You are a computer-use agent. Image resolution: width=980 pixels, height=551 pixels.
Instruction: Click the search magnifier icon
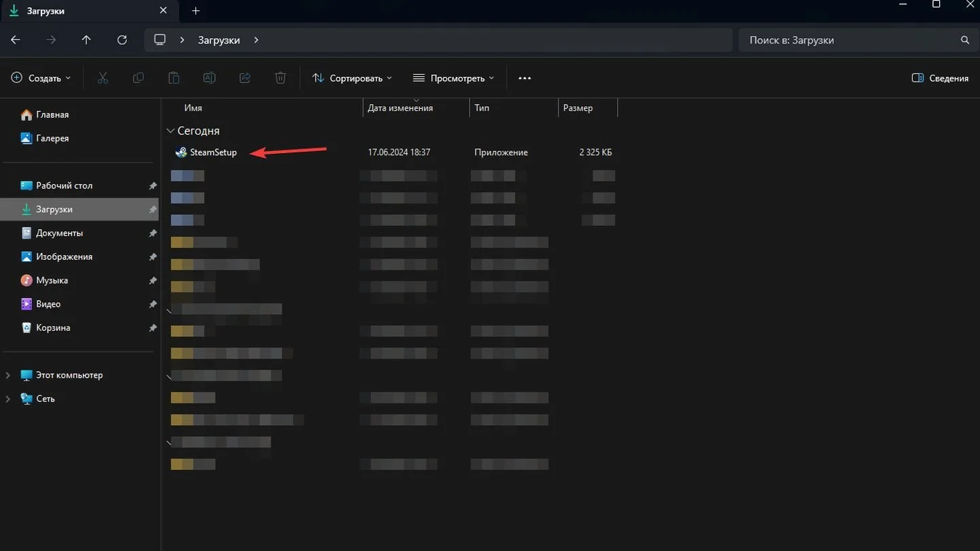coord(965,40)
